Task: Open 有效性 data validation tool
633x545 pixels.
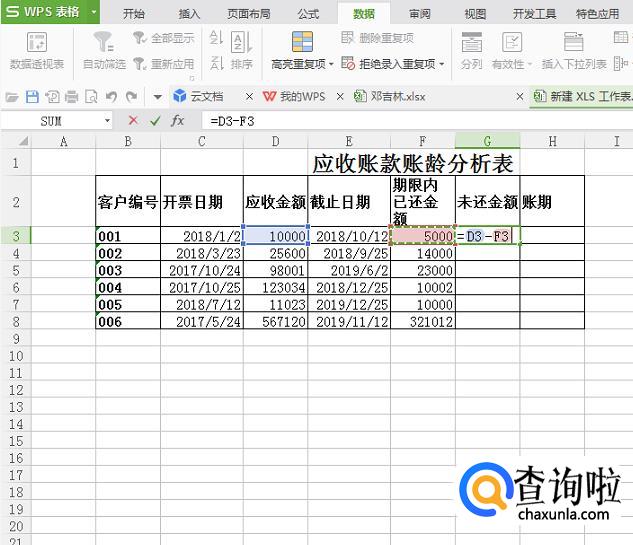Action: 511,50
